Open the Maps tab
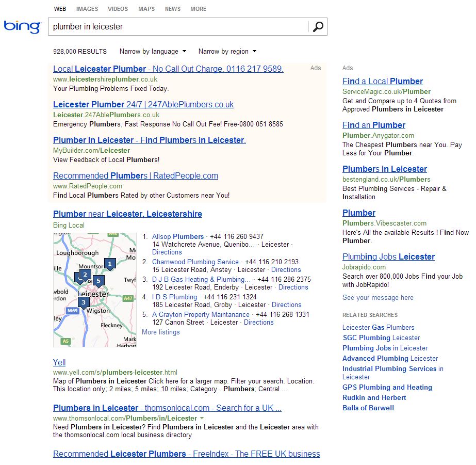Image resolution: width=476 pixels, height=465 pixels. [146, 9]
